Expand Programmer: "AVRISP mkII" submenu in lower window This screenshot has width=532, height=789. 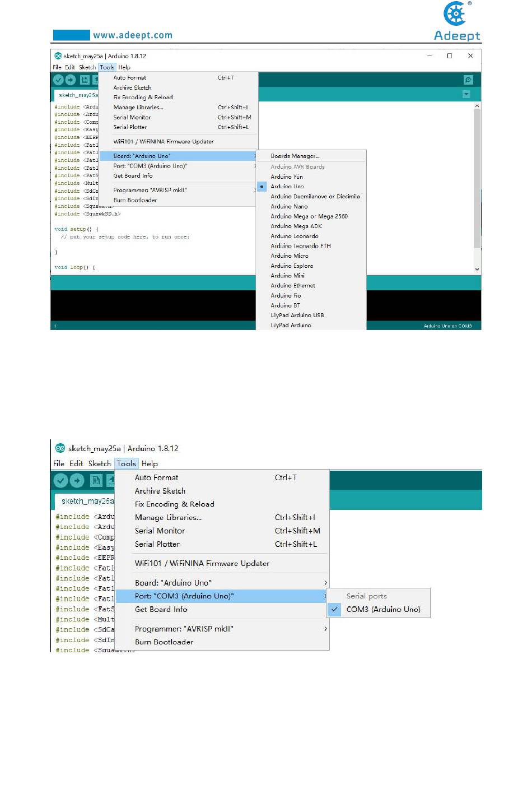pos(222,629)
